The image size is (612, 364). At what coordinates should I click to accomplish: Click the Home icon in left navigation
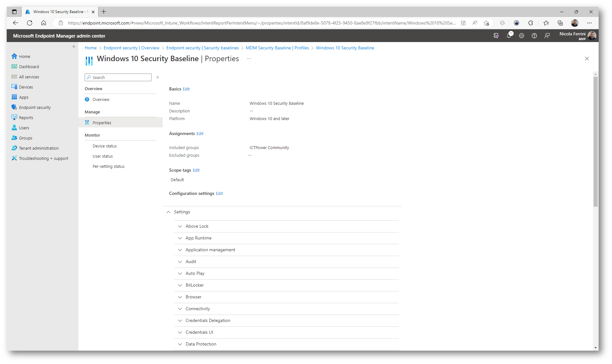pyautogui.click(x=14, y=56)
